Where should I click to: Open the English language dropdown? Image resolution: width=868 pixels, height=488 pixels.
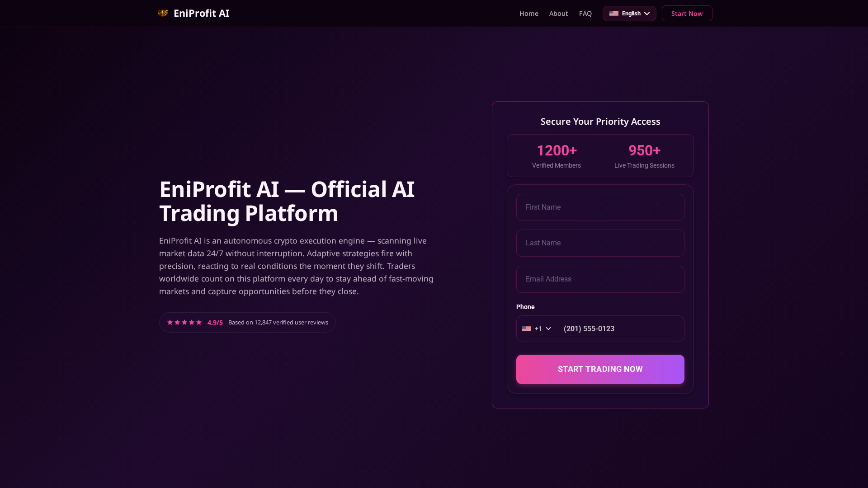[629, 13]
